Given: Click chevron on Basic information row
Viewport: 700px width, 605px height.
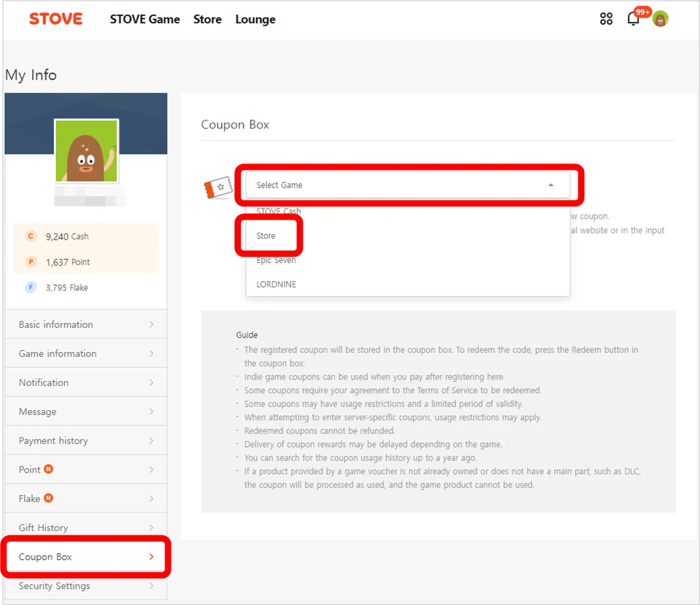Looking at the screenshot, I should pyautogui.click(x=151, y=324).
